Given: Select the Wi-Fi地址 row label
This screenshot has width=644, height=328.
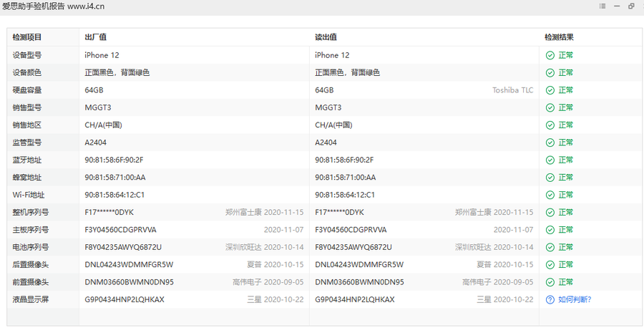Looking at the screenshot, I should tap(29, 195).
